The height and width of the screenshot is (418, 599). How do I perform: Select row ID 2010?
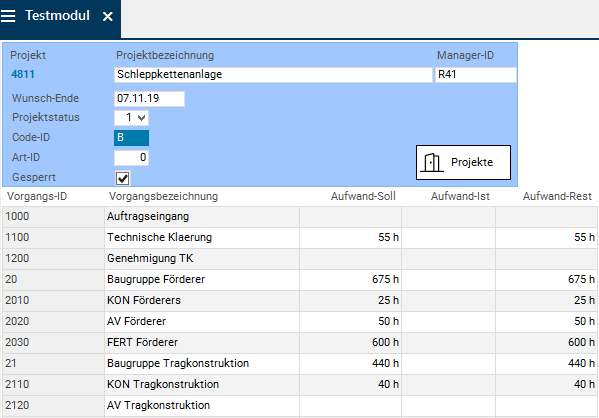[53, 301]
